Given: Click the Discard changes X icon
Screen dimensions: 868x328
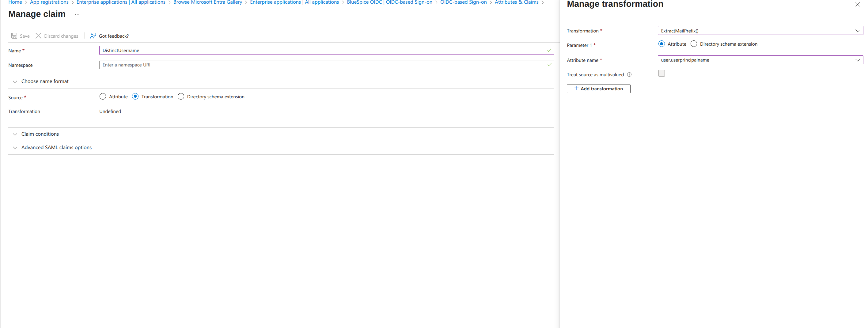Looking at the screenshot, I should 38,36.
